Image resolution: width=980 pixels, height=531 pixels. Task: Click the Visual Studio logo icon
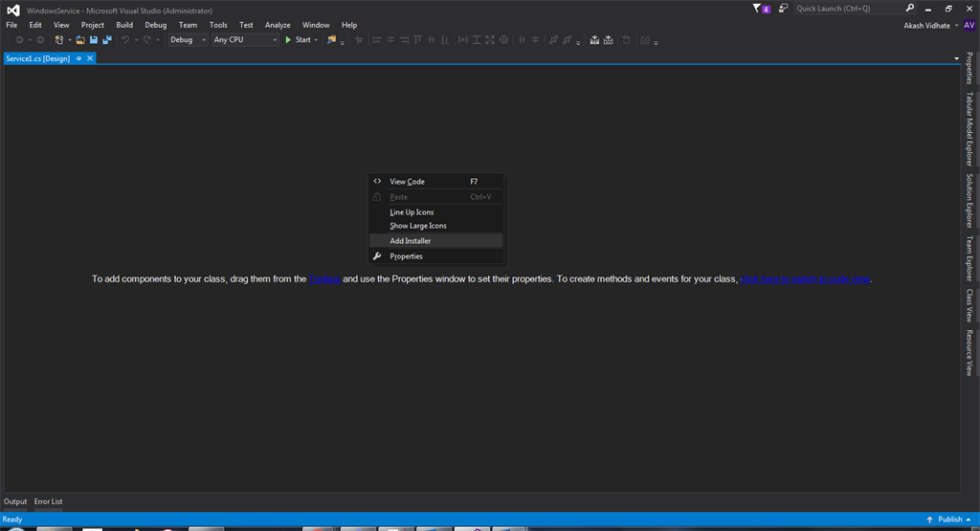[x=12, y=10]
